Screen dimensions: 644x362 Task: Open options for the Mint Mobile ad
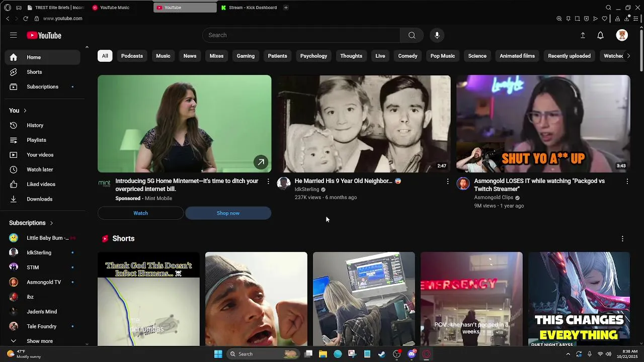268,181
